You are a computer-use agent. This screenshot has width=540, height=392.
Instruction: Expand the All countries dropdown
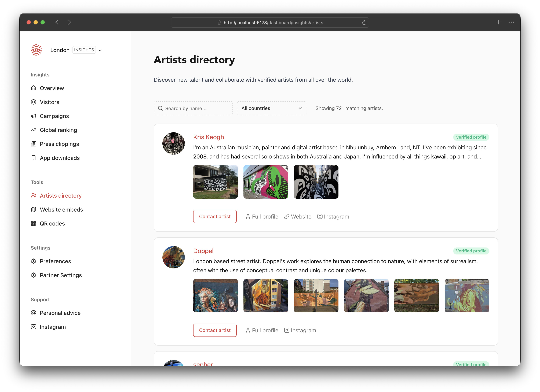coord(272,108)
